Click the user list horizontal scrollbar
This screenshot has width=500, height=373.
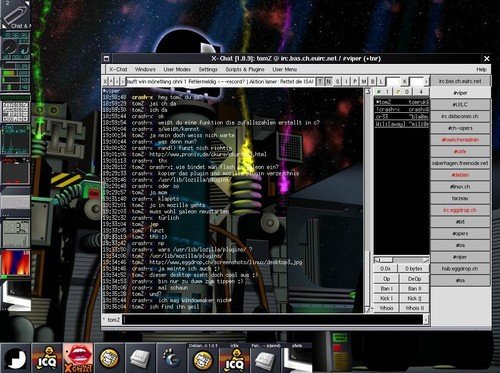(x=401, y=260)
